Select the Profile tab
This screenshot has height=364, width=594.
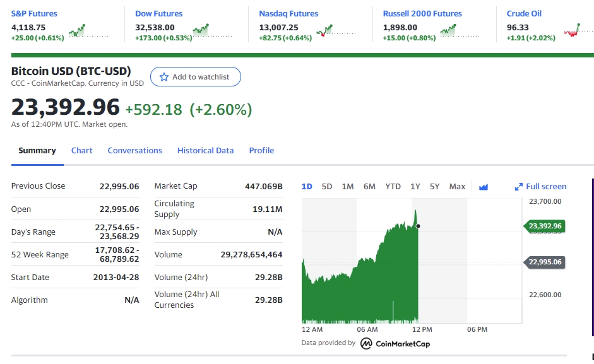point(261,150)
